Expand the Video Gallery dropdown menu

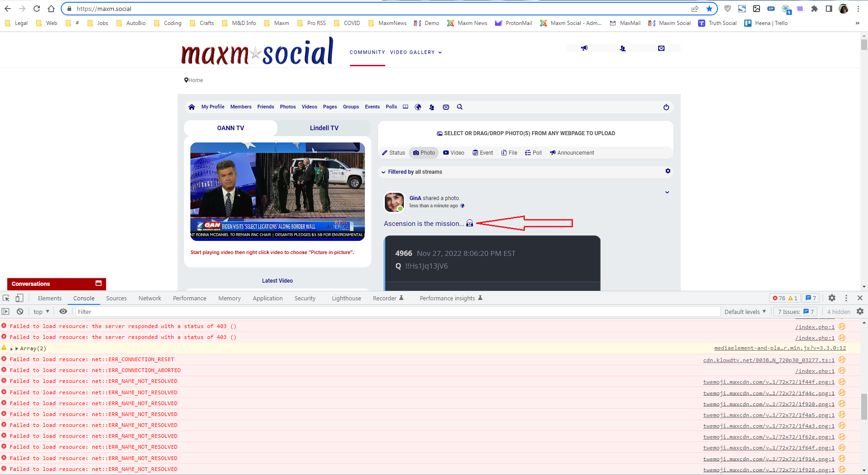416,53
